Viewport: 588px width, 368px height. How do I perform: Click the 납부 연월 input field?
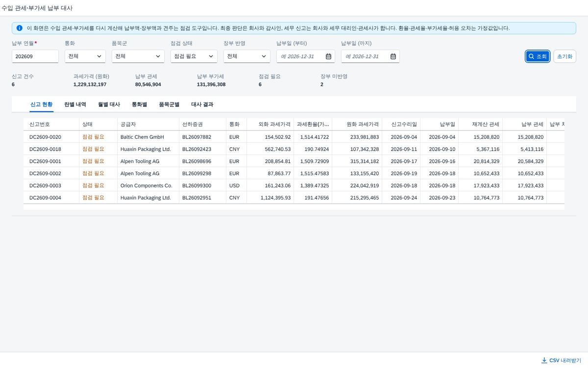(x=35, y=56)
